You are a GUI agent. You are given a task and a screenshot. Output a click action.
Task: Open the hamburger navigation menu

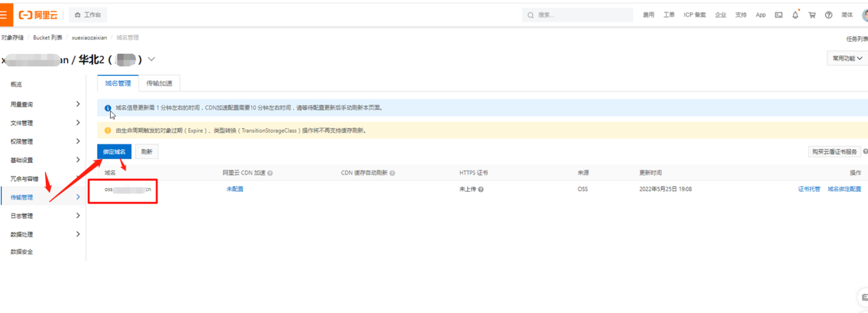(x=5, y=14)
